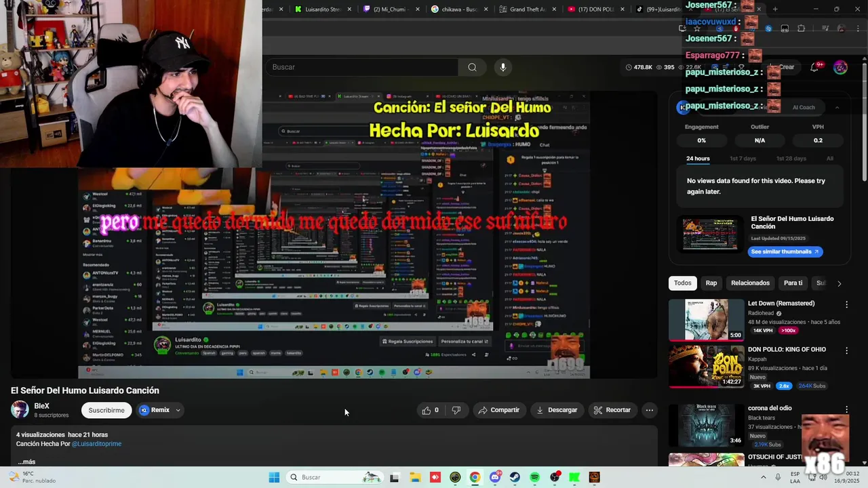
Task: Show hidden system tray icons
Action: 764,477
